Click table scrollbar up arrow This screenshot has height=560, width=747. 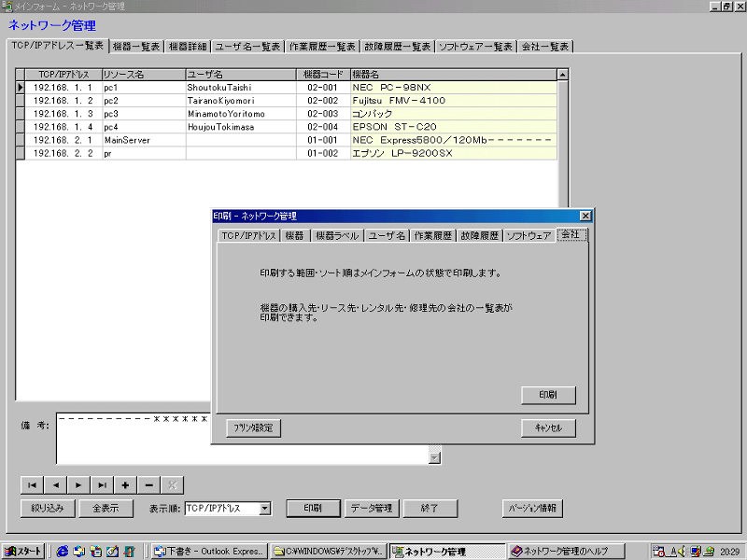(x=563, y=75)
